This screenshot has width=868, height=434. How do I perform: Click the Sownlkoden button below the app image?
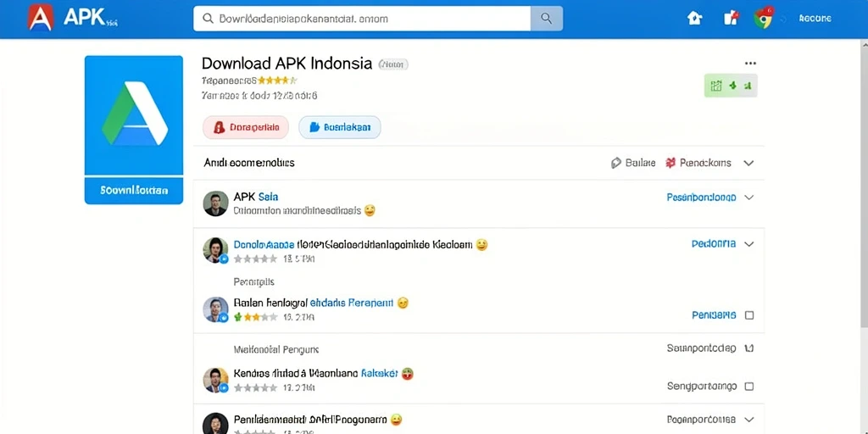pyautogui.click(x=134, y=191)
